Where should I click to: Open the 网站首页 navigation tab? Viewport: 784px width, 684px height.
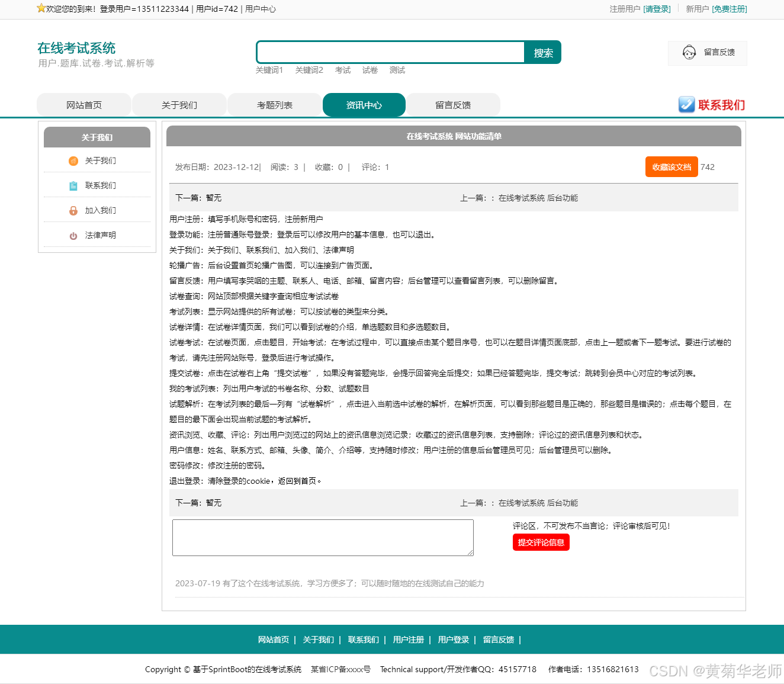coord(84,105)
